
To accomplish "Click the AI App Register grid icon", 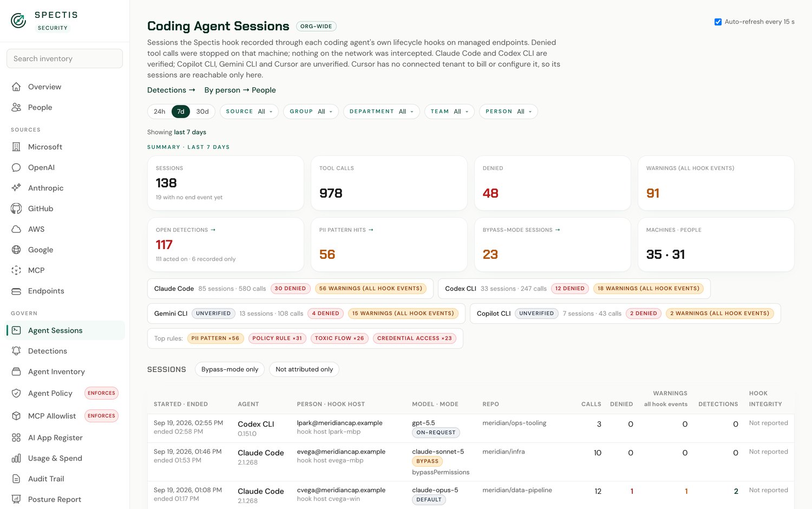I will [x=16, y=438].
